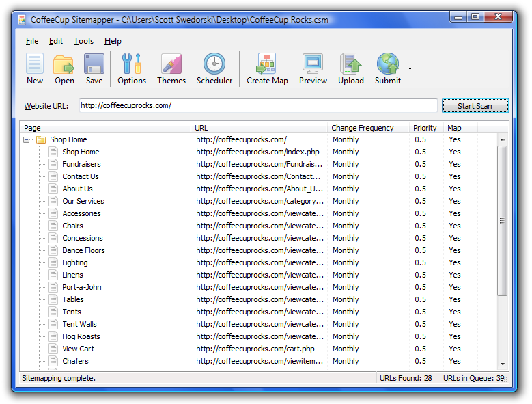Open the Options tools icon
The image size is (532, 404).
tap(132, 64)
